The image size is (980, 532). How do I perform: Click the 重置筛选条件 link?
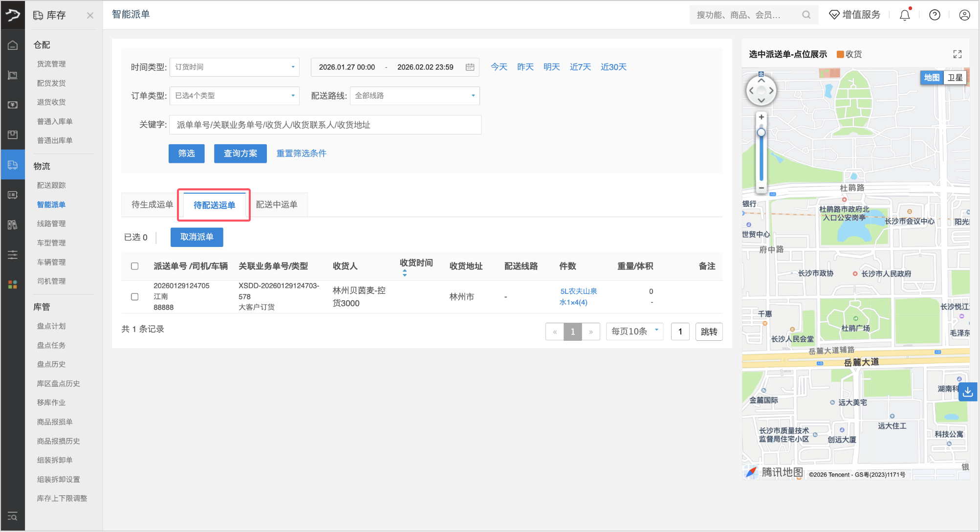[301, 154]
